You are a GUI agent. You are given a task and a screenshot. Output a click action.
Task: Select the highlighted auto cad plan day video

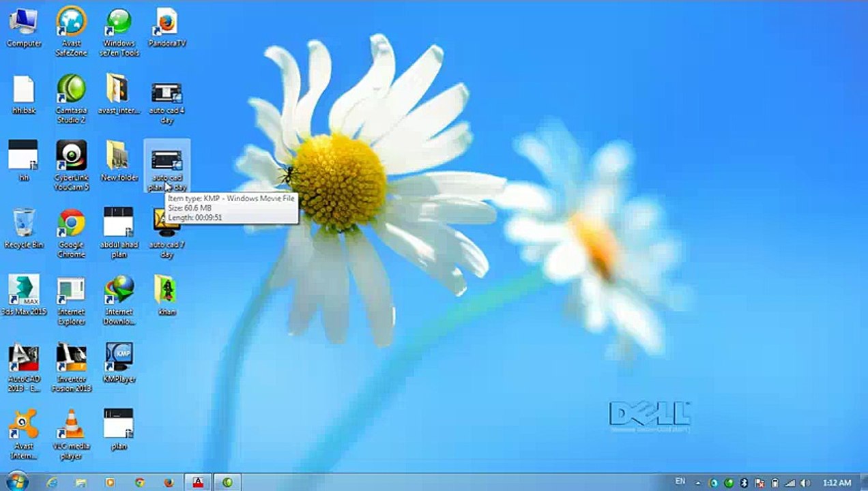click(x=167, y=166)
